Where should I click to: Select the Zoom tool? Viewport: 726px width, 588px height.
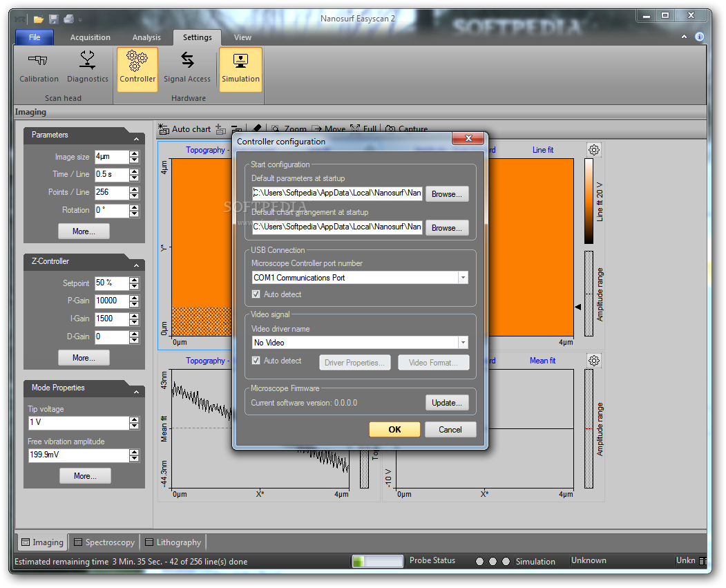[289, 129]
